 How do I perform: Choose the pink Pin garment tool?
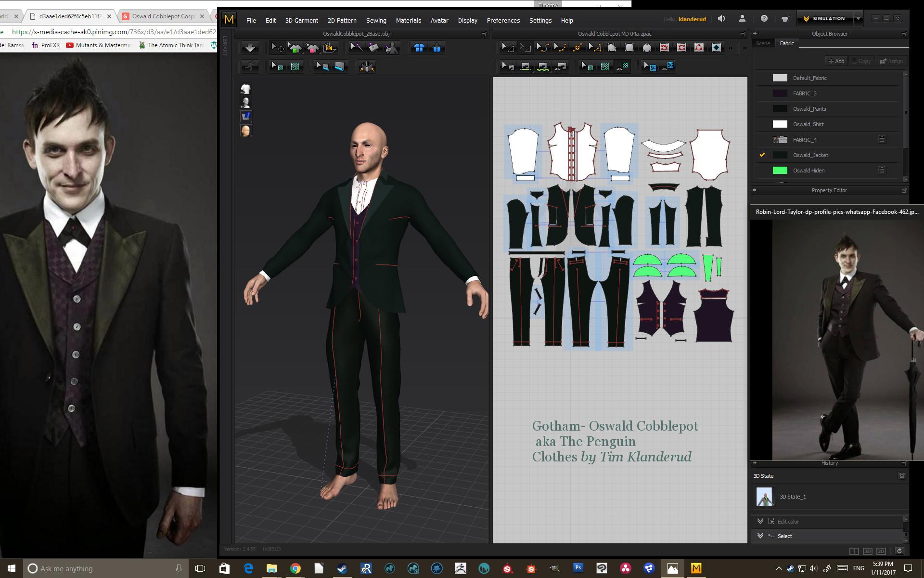click(x=312, y=48)
